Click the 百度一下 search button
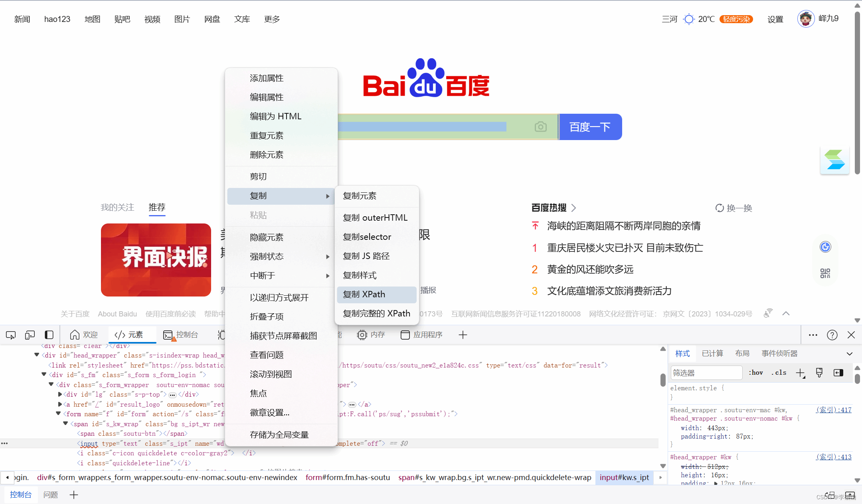This screenshot has height=504, width=862. (x=590, y=127)
